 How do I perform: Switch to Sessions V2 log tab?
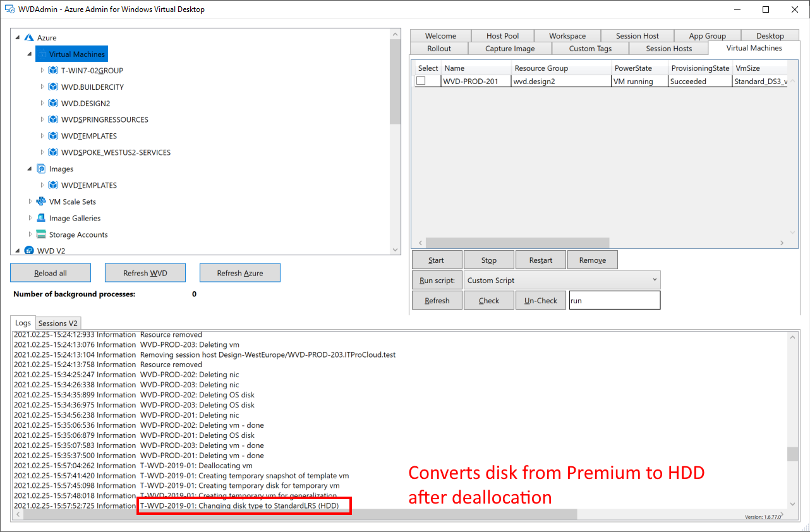click(x=58, y=323)
